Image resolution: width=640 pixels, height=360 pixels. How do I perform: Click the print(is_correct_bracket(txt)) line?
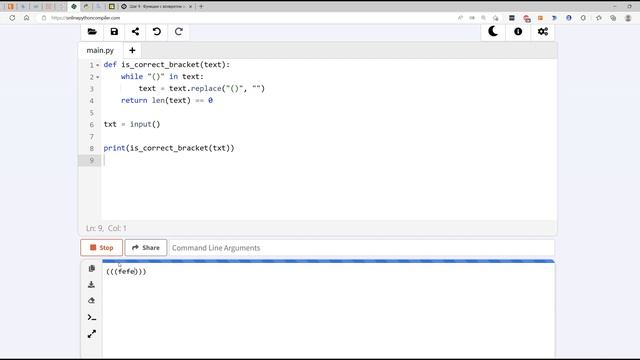[x=169, y=148]
